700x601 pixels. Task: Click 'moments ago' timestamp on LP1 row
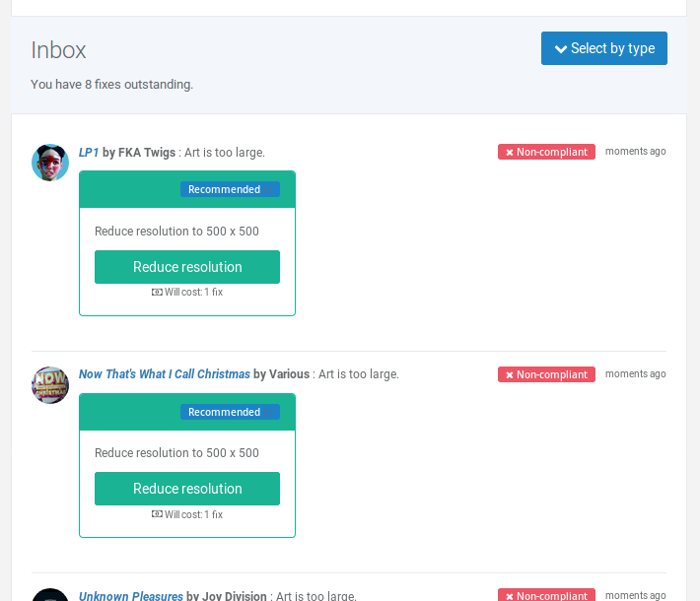pos(635,152)
